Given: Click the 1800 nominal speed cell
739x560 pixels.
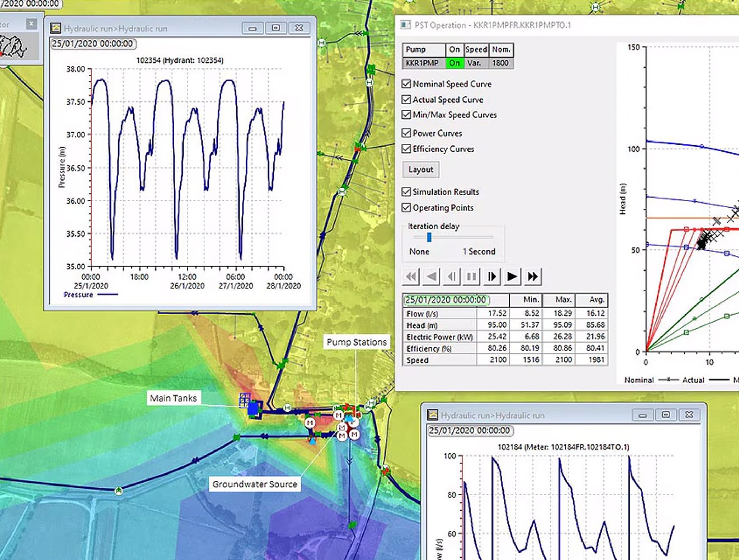Looking at the screenshot, I should 501,63.
